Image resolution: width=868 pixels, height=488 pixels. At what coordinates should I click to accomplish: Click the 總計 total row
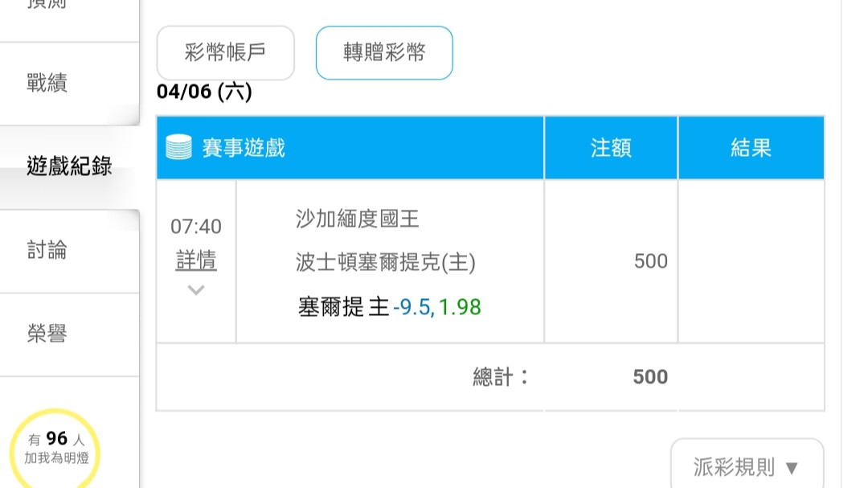(490, 377)
